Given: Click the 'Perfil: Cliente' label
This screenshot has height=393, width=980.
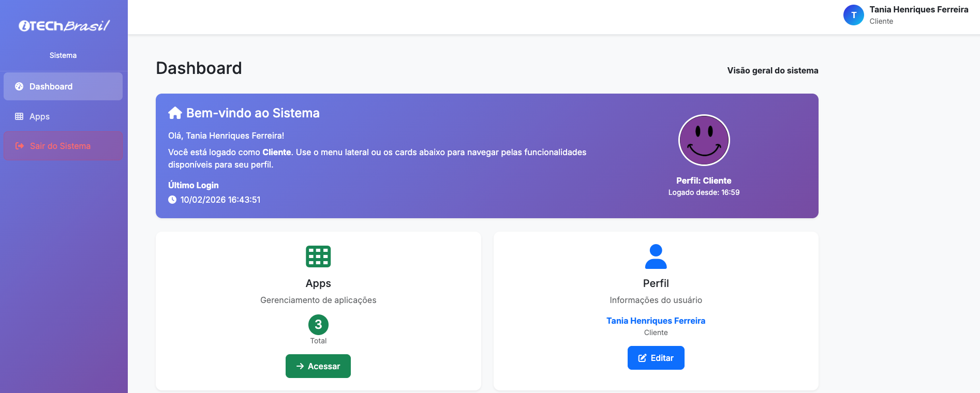Looking at the screenshot, I should pyautogui.click(x=704, y=180).
